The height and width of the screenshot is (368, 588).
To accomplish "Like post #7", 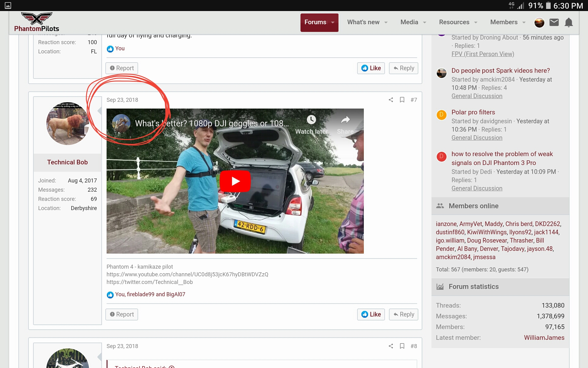I will (371, 314).
